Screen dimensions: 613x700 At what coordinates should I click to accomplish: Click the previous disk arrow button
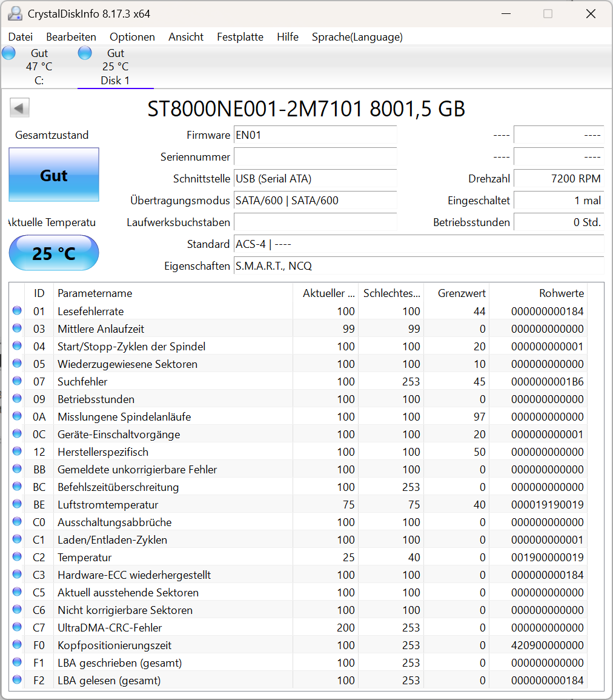19,108
